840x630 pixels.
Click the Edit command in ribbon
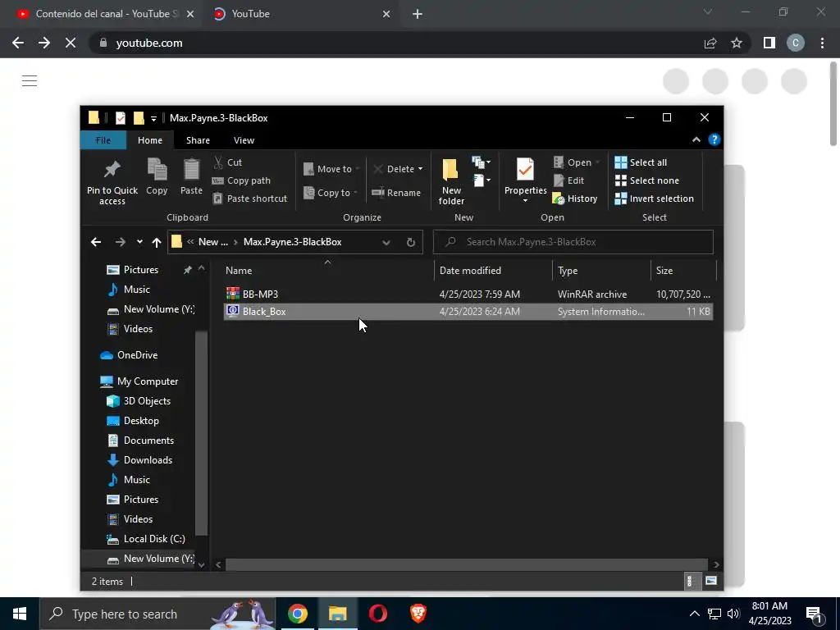(x=568, y=180)
